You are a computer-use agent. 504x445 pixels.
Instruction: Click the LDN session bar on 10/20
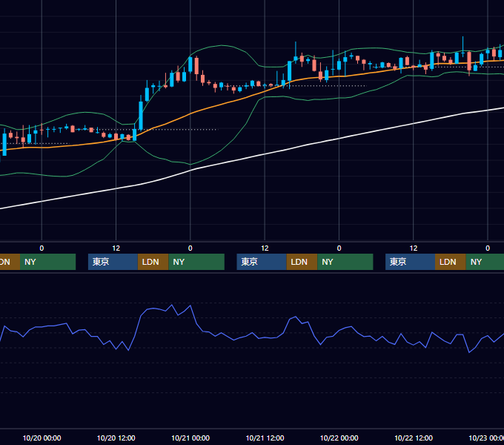[153, 262]
